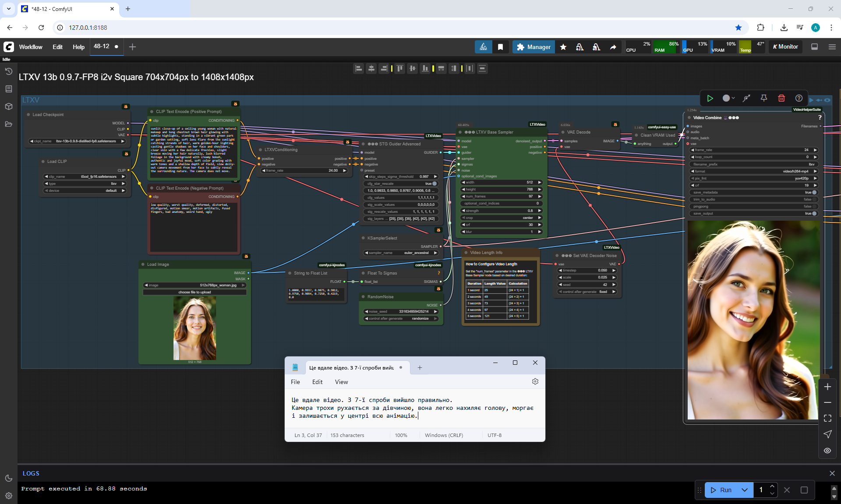The height and width of the screenshot is (504, 841).
Task: Open the model library cube icon in sidebar
Action: click(8, 106)
